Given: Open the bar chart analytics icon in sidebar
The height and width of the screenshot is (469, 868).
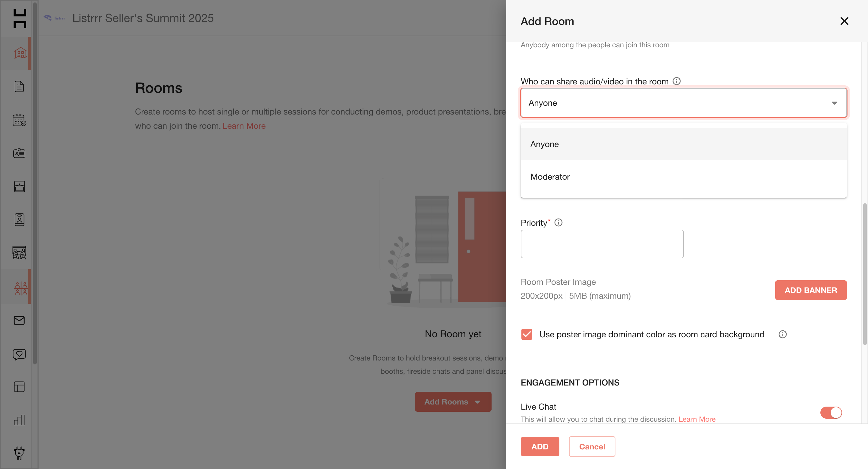Looking at the screenshot, I should click(19, 420).
